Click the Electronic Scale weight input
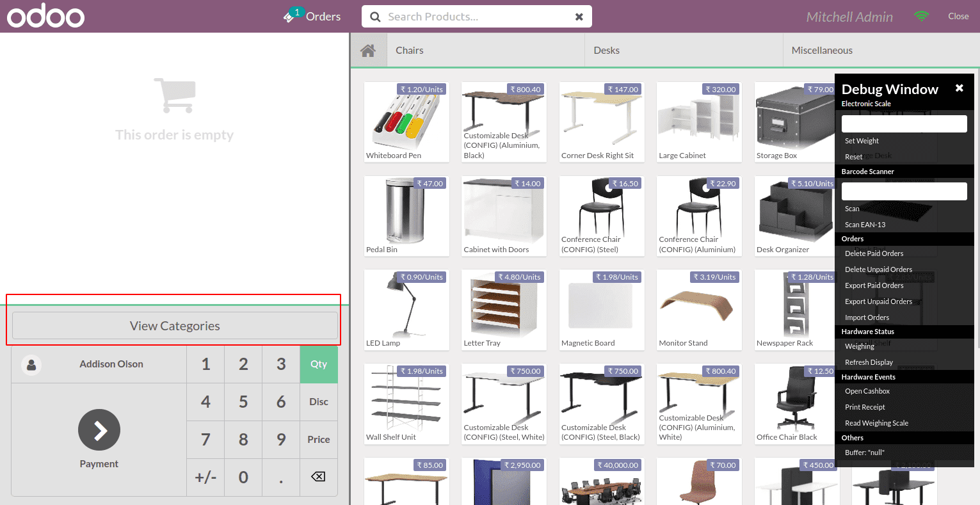The image size is (980, 505). point(904,124)
